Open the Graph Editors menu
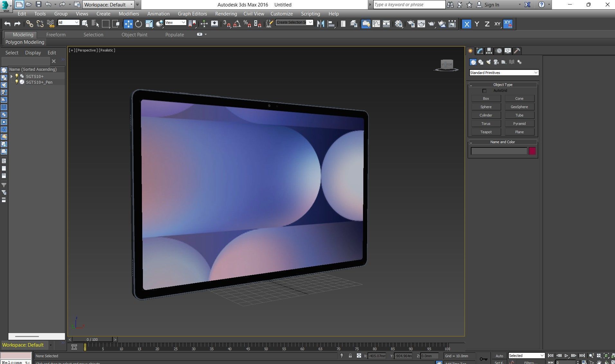The image size is (615, 364). tap(192, 14)
